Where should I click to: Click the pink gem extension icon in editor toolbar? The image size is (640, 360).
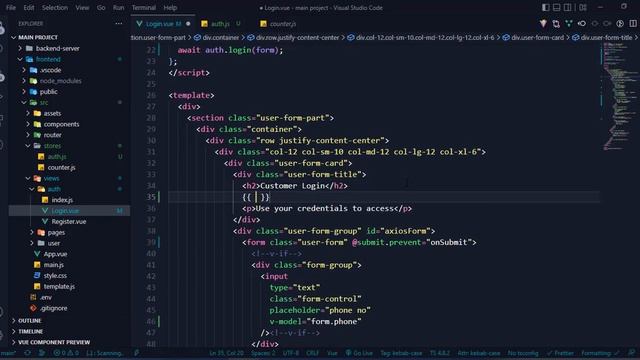pos(543,24)
